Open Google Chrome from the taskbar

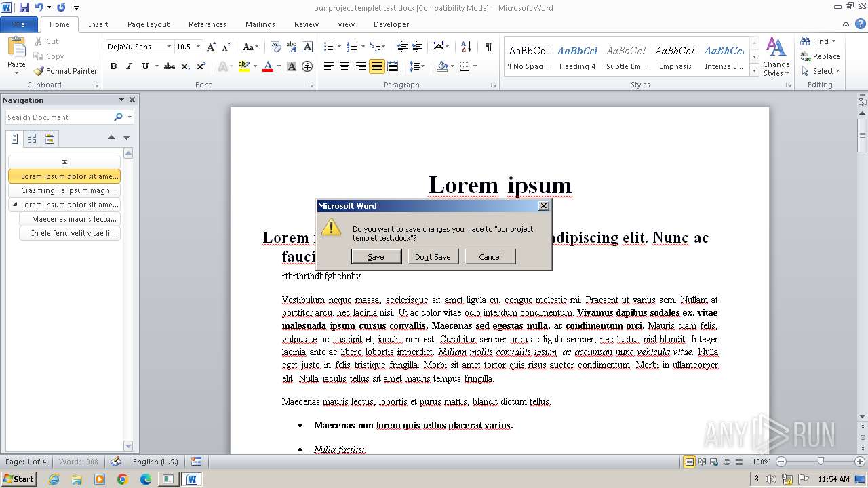[x=122, y=479]
